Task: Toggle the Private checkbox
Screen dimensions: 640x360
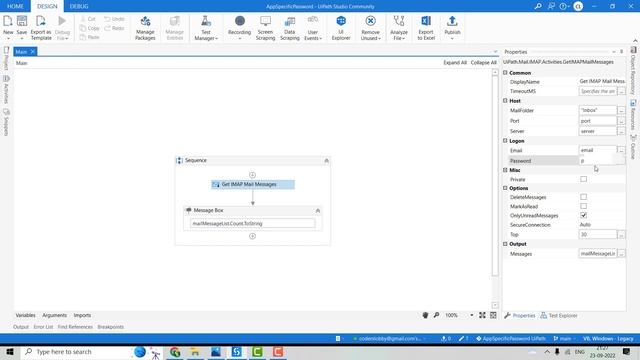Action: click(584, 179)
